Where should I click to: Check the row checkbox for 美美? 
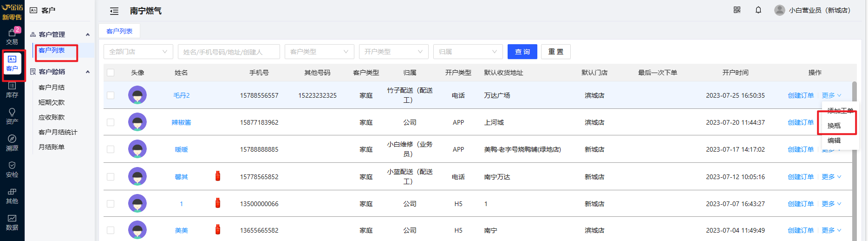(111, 230)
